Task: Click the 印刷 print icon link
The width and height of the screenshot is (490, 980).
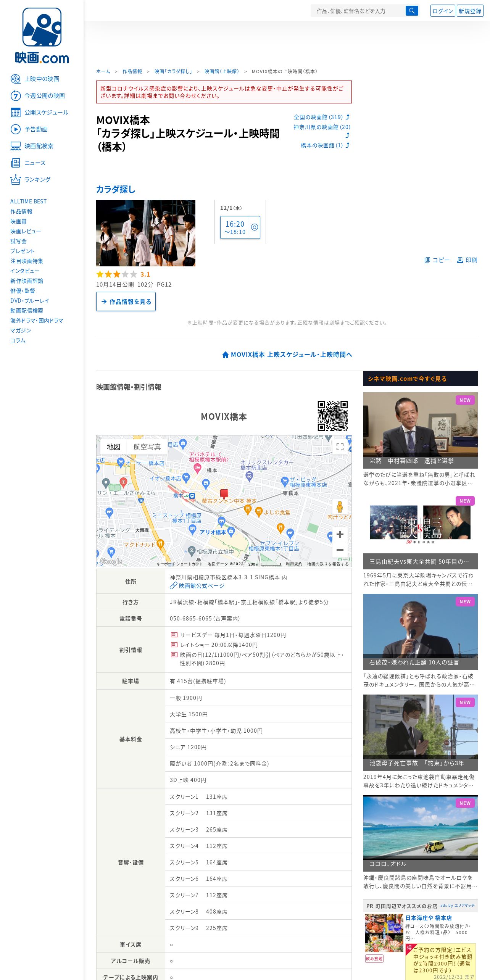Action: point(467,260)
